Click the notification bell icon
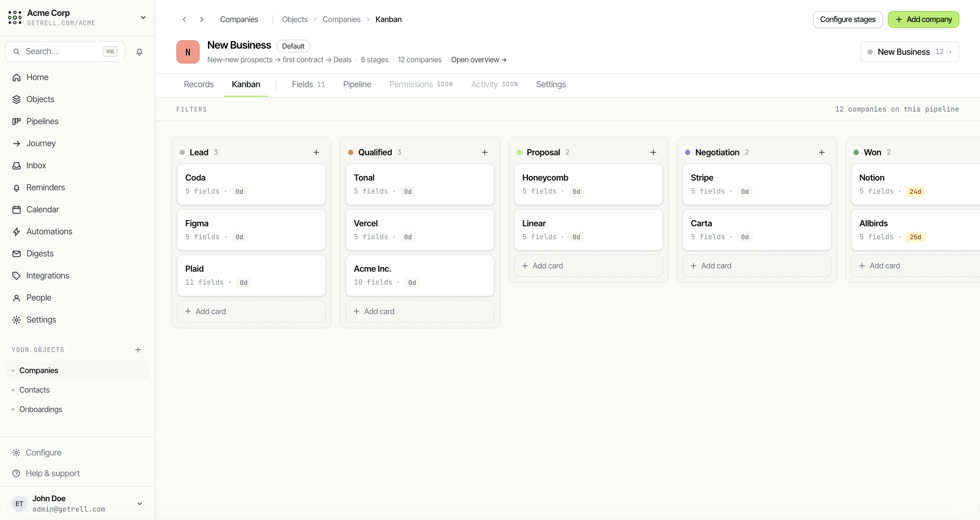 pyautogui.click(x=139, y=52)
